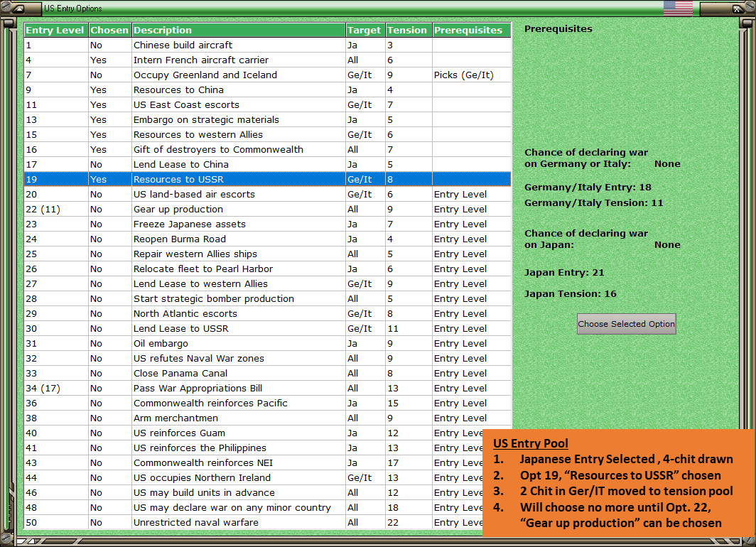Screen dimensions: 756x547
Task: Select 'US land-based air escorts' row
Action: pyautogui.click(x=268, y=194)
